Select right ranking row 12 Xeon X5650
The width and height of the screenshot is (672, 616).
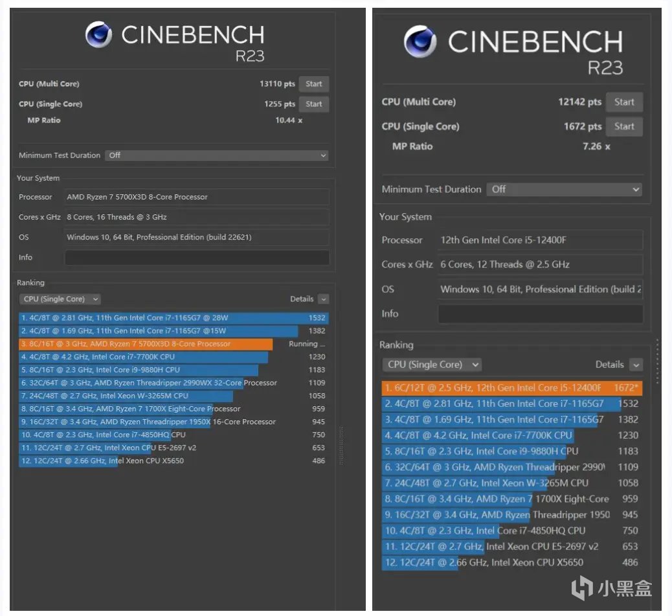(x=512, y=562)
